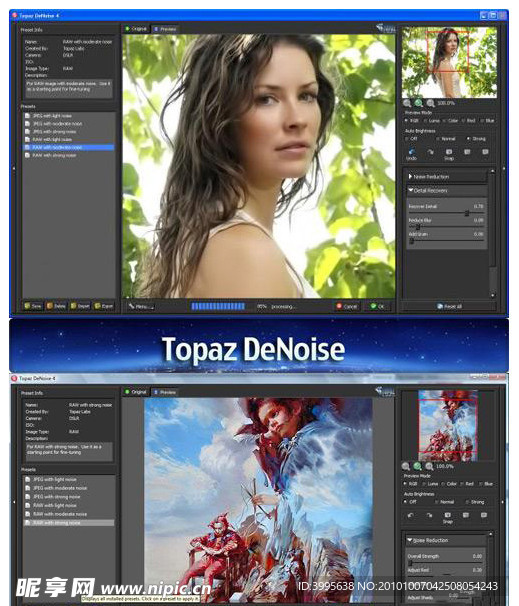Click the preset description box in portrait window

tap(69, 89)
